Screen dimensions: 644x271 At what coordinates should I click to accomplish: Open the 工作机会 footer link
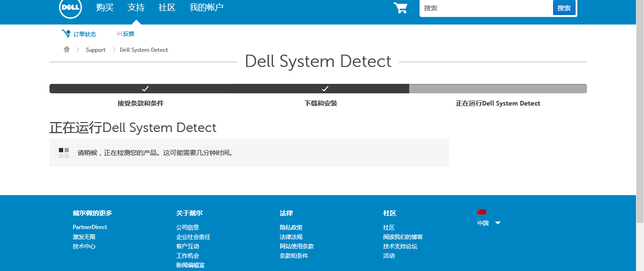188,256
